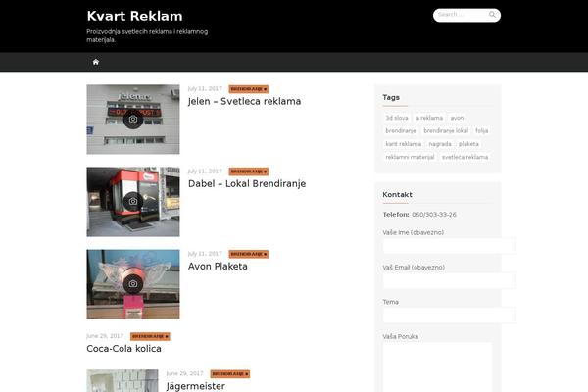Click the 'Vaša Poruka' message textarea
Viewport: 588px width, 392px height.
438,367
